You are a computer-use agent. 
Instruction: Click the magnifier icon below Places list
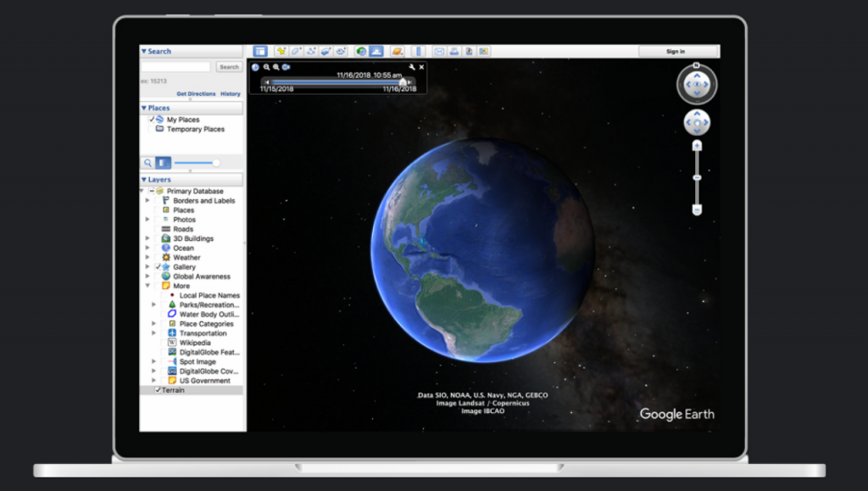click(x=147, y=163)
